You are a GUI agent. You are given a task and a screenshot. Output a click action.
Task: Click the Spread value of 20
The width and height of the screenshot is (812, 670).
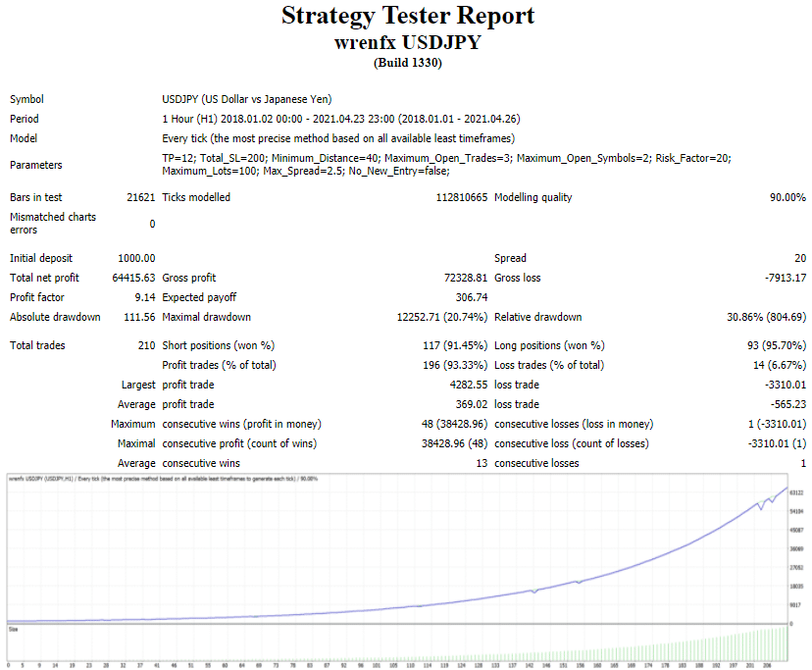[798, 258]
